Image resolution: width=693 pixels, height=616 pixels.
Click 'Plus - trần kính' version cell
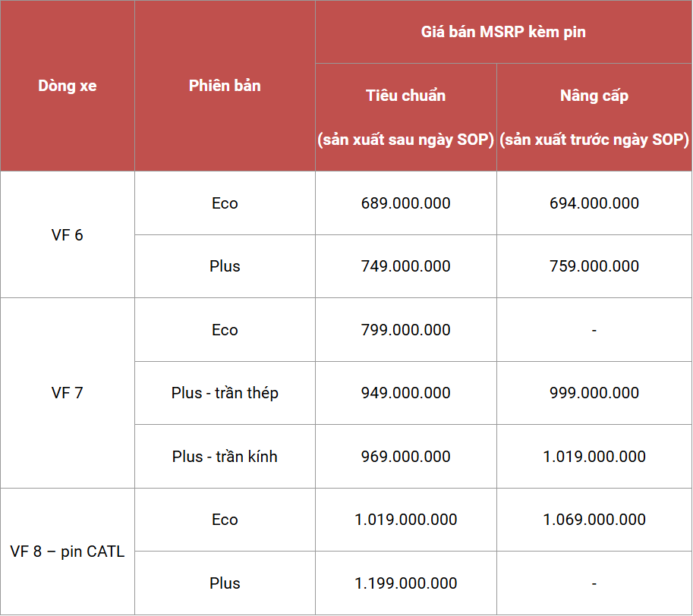click(225, 456)
